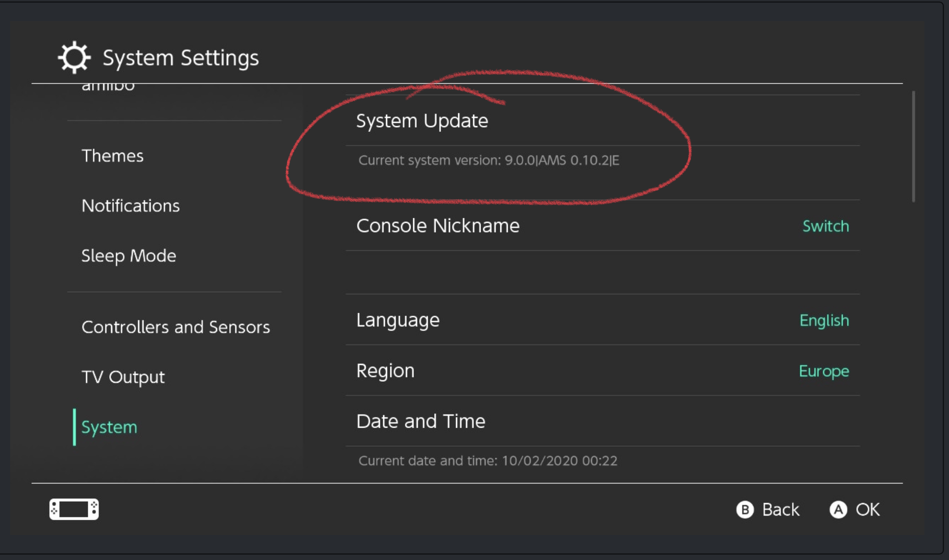The width and height of the screenshot is (949, 560).
Task: Change the Language setting
Action: click(x=603, y=320)
